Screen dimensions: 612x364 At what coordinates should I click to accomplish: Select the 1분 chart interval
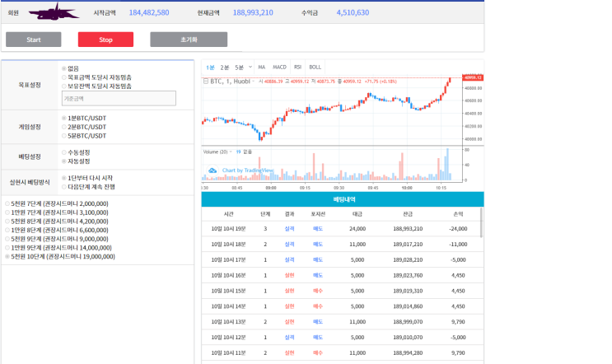(210, 68)
